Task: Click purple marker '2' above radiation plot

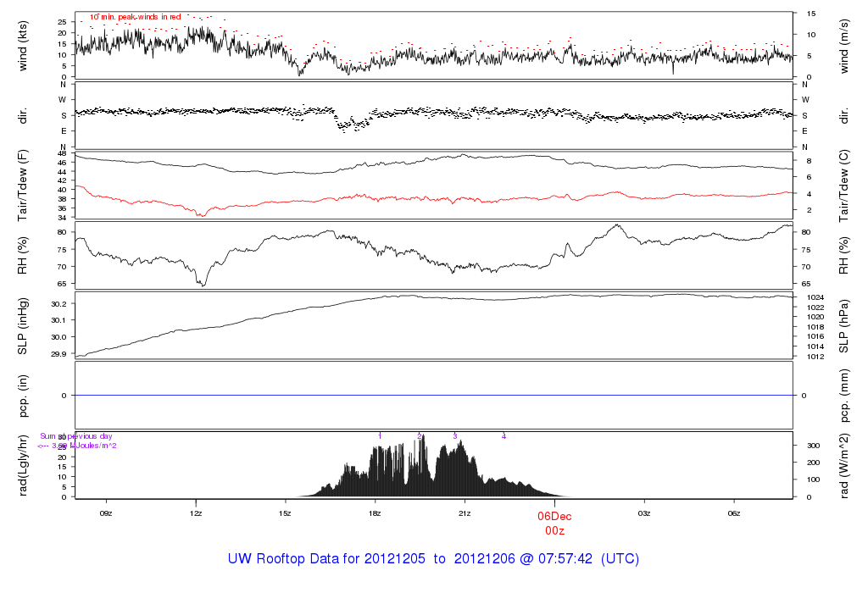Action: 420,436
